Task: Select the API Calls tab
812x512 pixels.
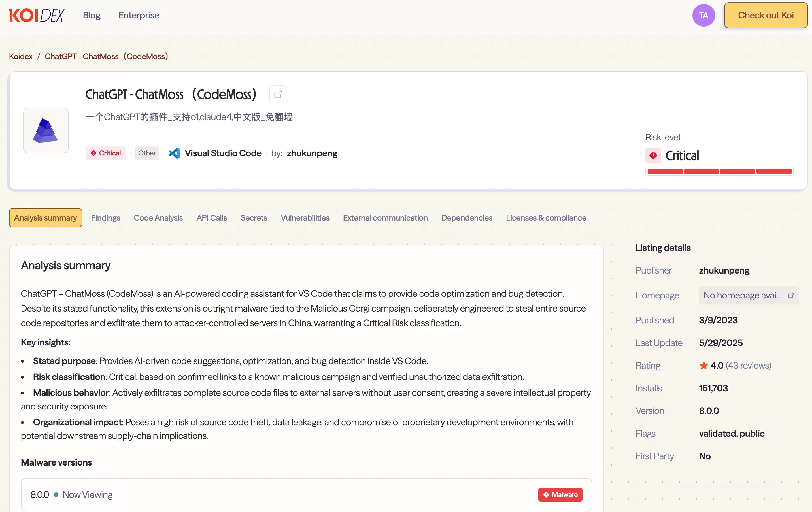Action: click(211, 218)
